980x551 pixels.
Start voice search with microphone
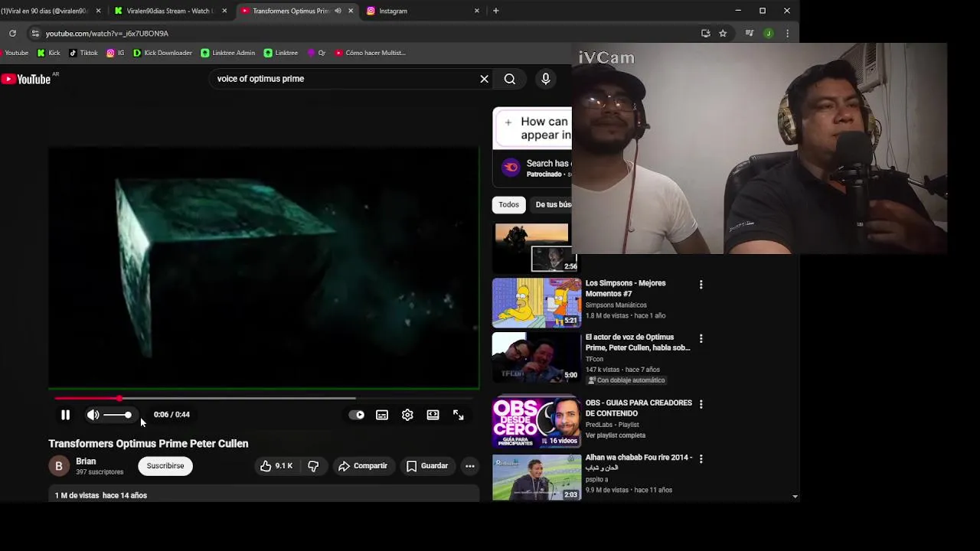545,79
